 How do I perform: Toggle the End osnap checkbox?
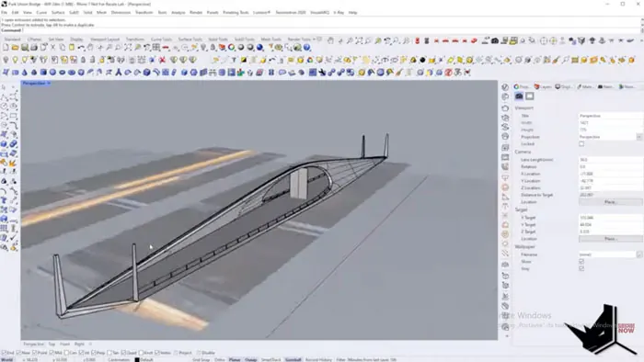point(4,353)
